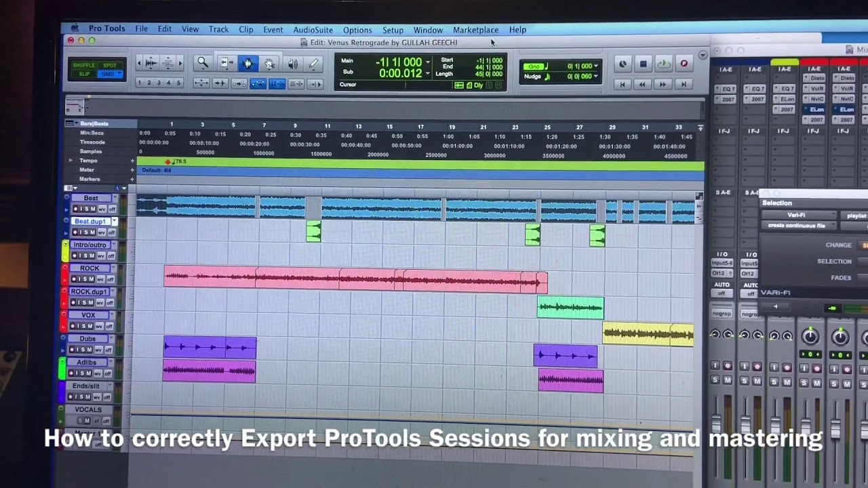Select the pink ROCK audio clip
Viewport: 868px width, 488px height.
click(x=355, y=280)
